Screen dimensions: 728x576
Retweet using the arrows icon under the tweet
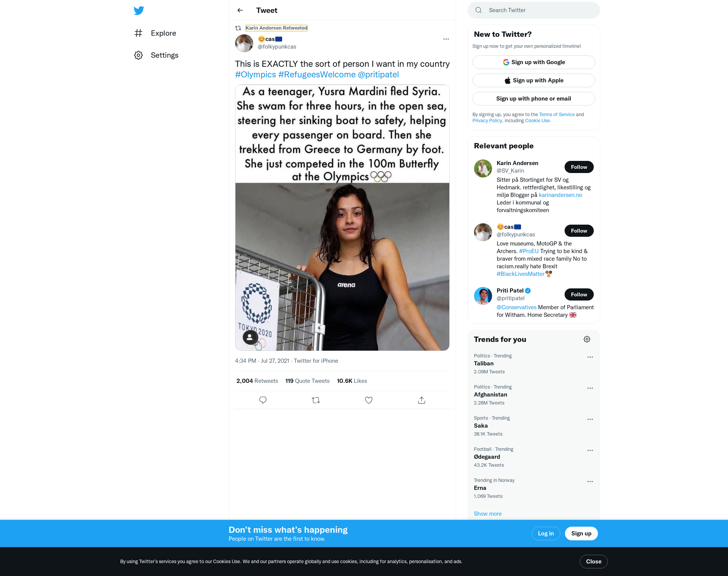click(x=316, y=400)
